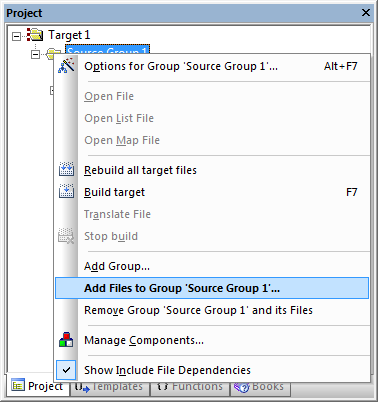Collapse the Source Group 1 tree node
The width and height of the screenshot is (378, 402).
pyautogui.click(x=35, y=54)
